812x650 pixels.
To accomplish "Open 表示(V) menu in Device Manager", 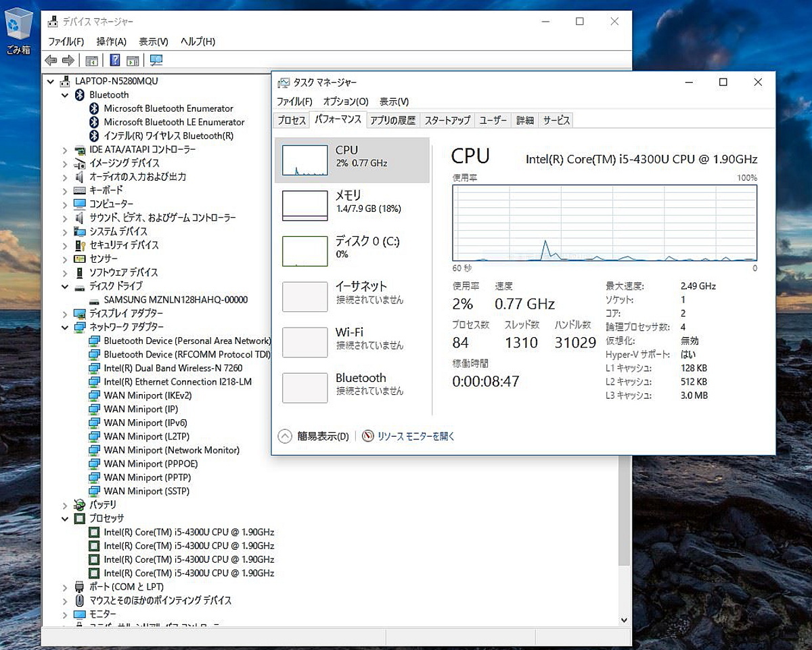I will click(x=154, y=42).
